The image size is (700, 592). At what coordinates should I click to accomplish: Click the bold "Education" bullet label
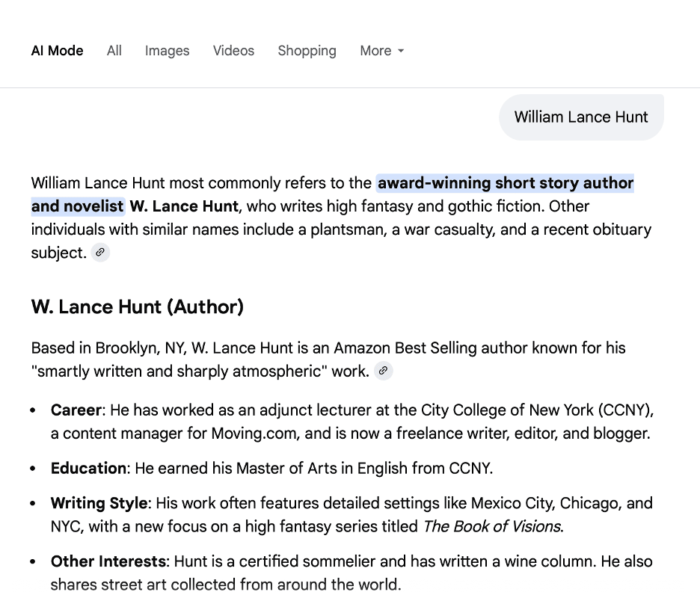[x=88, y=469]
